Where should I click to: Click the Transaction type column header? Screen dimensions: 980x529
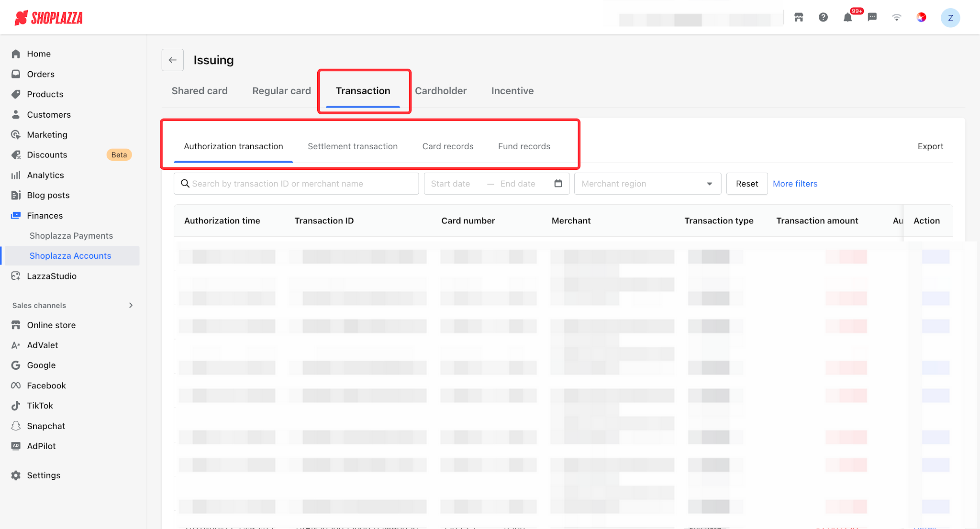[719, 221]
